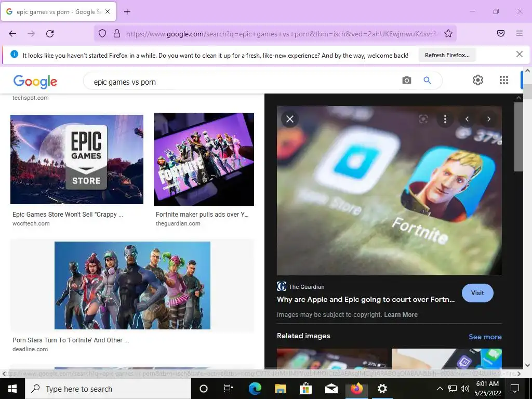Click the Visit button
The height and width of the screenshot is (399, 532).
tap(477, 293)
